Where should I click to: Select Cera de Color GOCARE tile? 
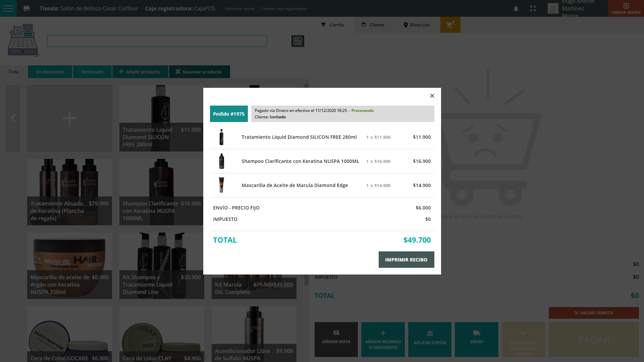[69, 334]
